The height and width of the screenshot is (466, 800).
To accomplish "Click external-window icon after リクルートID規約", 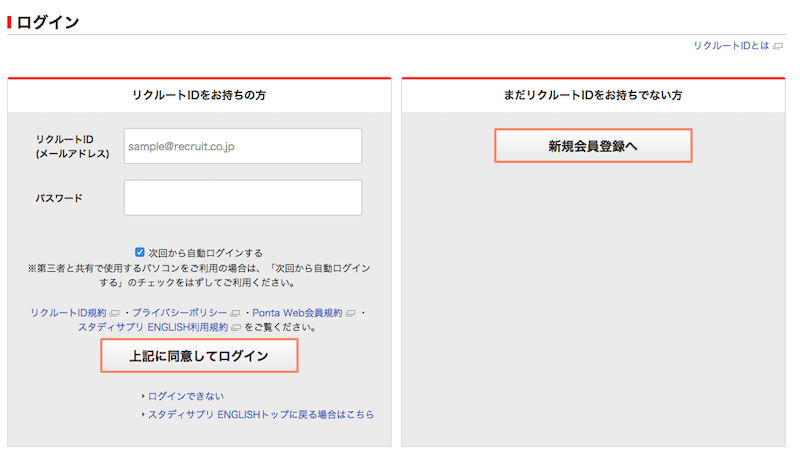I will [114, 313].
